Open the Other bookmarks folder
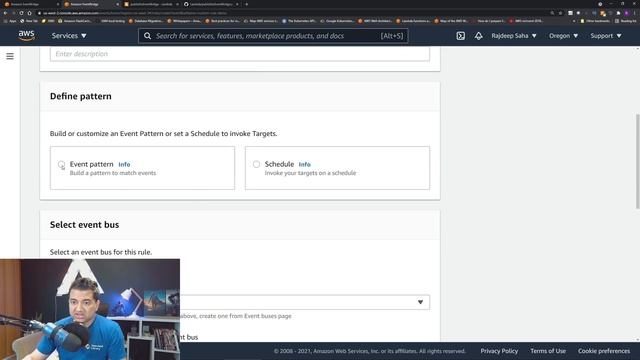Viewport: 640px width, 360px height. (x=596, y=21)
